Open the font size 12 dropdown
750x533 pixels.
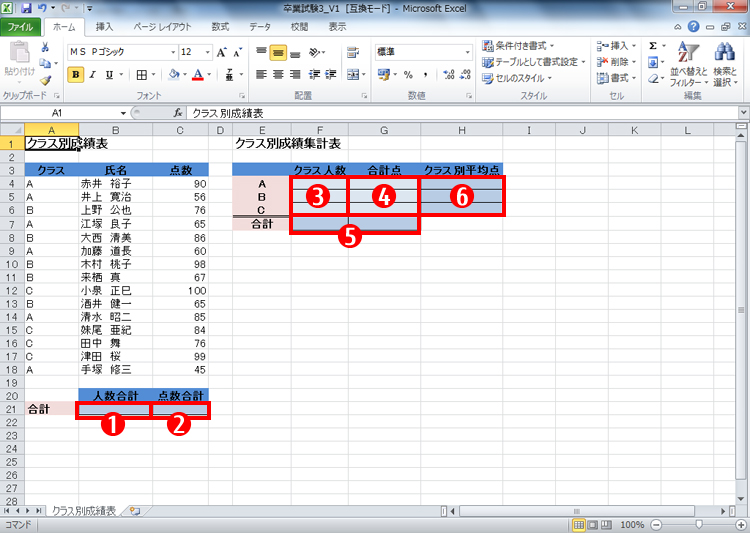point(208,52)
